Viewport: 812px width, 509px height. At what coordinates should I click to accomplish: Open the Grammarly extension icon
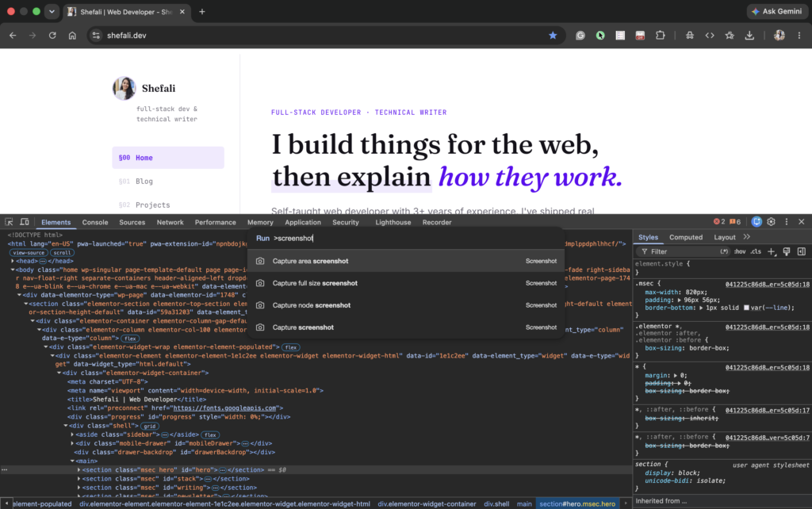[x=580, y=35]
